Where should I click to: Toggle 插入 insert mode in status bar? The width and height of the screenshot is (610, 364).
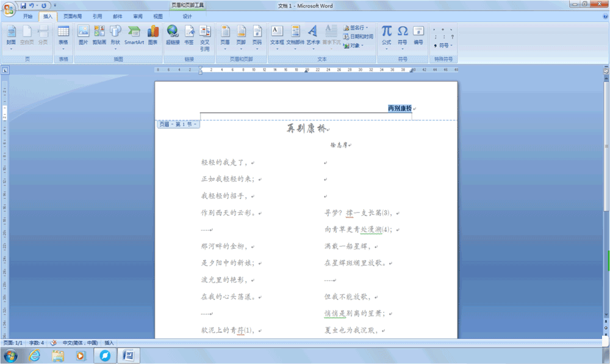pyautogui.click(x=109, y=343)
